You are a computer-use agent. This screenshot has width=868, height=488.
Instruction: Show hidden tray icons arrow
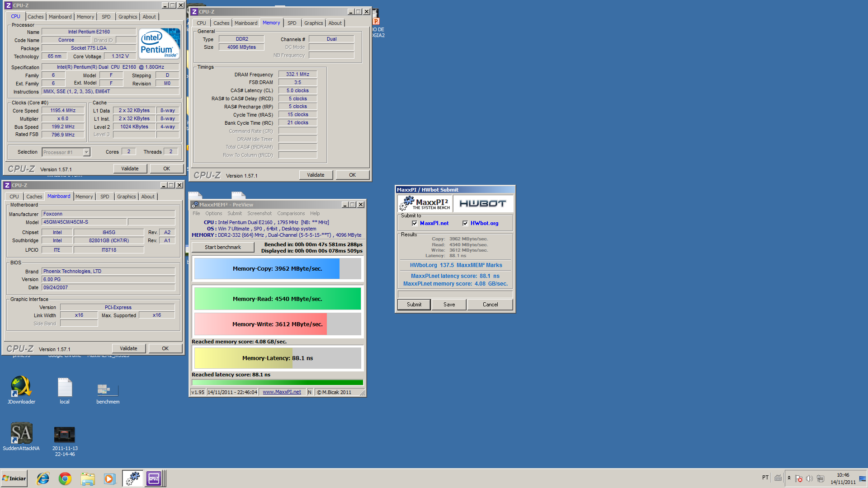[789, 478]
